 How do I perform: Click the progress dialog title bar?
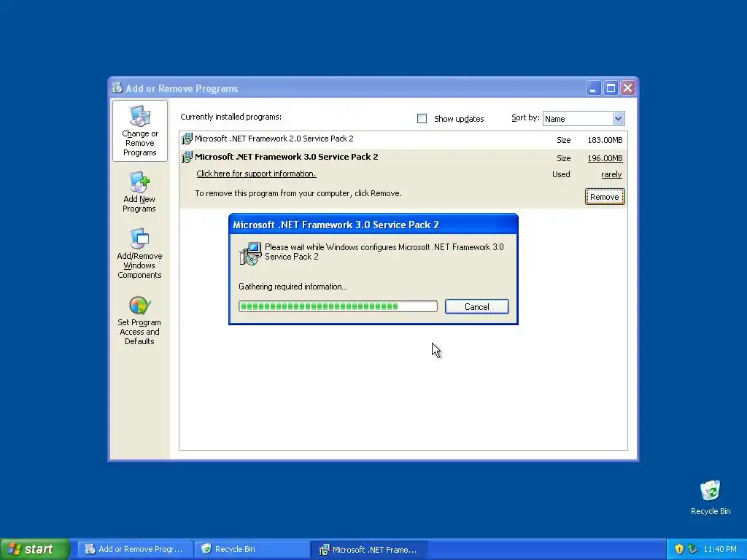tap(373, 225)
